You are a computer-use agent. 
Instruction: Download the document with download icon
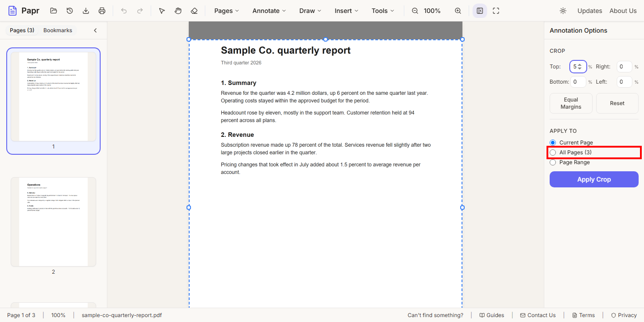(x=86, y=11)
